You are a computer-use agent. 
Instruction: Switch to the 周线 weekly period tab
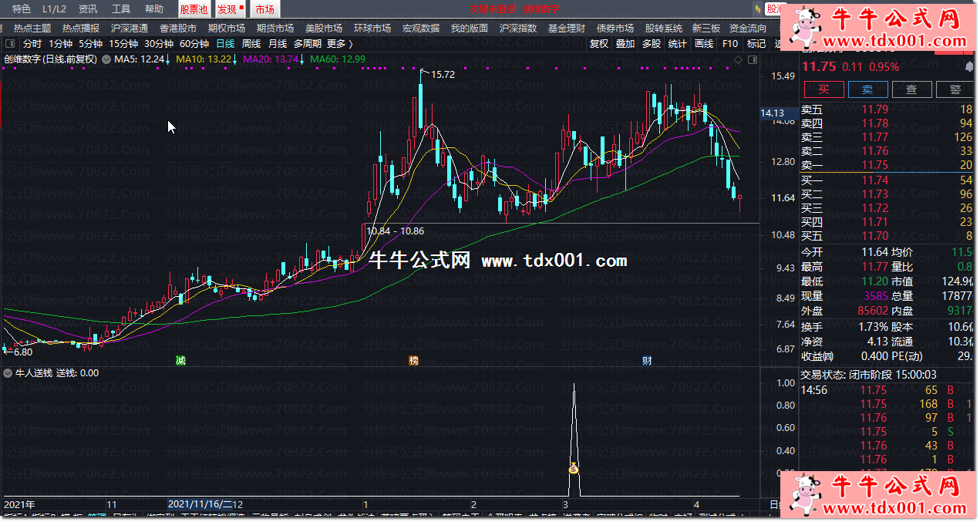pos(251,44)
